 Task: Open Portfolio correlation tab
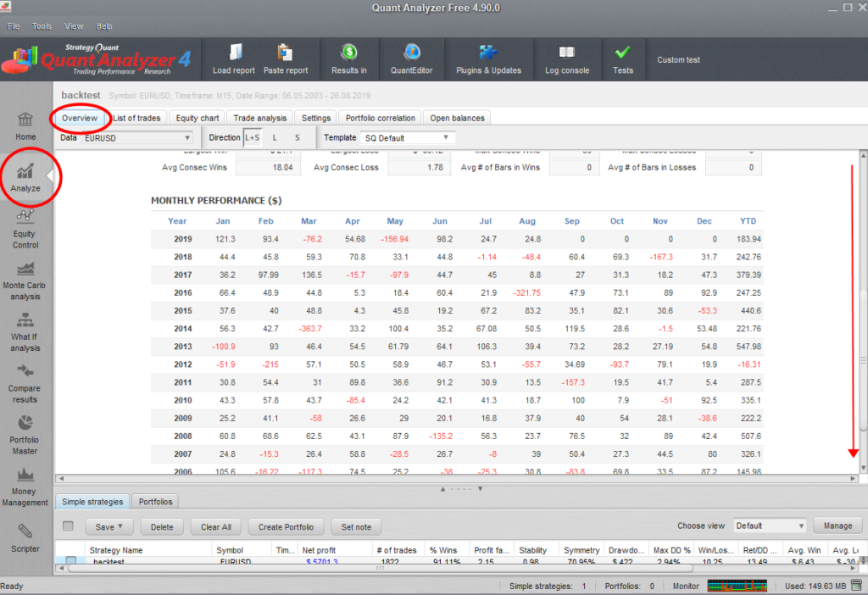click(x=381, y=118)
